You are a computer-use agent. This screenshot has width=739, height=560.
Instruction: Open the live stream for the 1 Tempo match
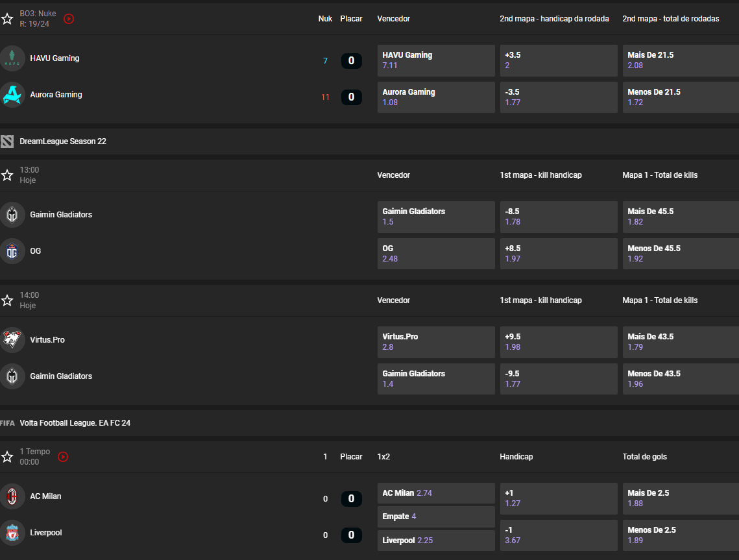pyautogui.click(x=63, y=457)
